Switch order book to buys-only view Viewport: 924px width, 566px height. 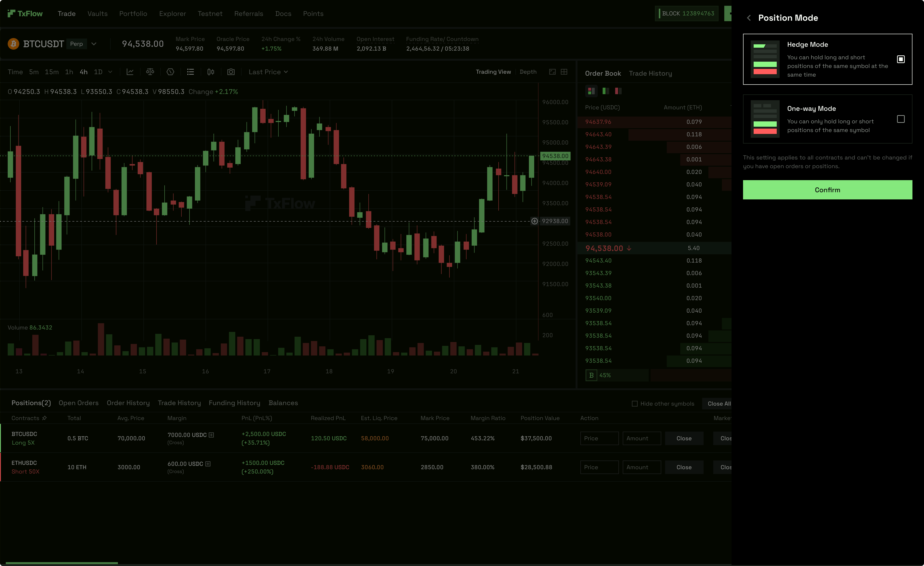[x=605, y=91]
